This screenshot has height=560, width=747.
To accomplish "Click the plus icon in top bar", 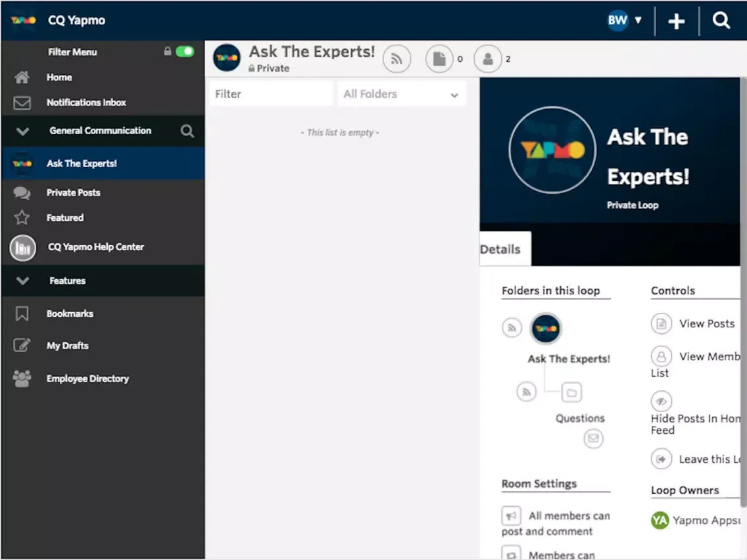I will point(676,21).
